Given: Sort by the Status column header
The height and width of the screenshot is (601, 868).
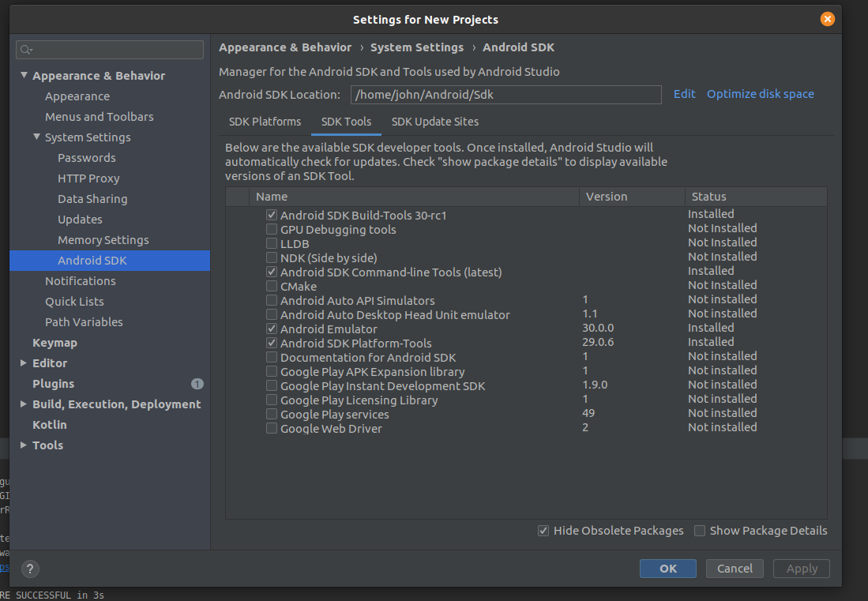Looking at the screenshot, I should tap(756, 197).
